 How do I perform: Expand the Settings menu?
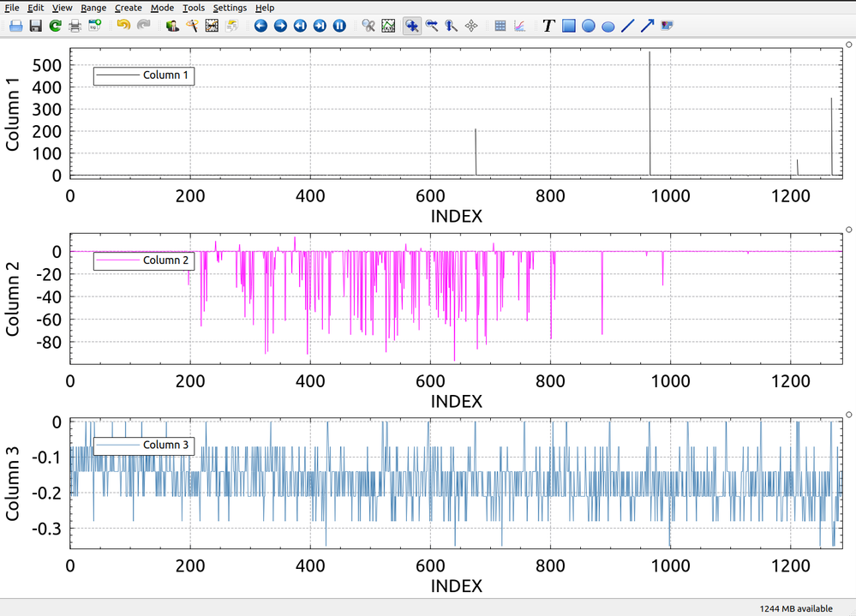230,8
